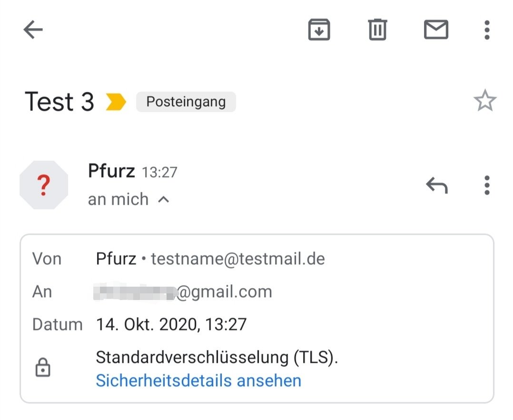Archive this email
Screen dimensions: 513x420
point(319,30)
